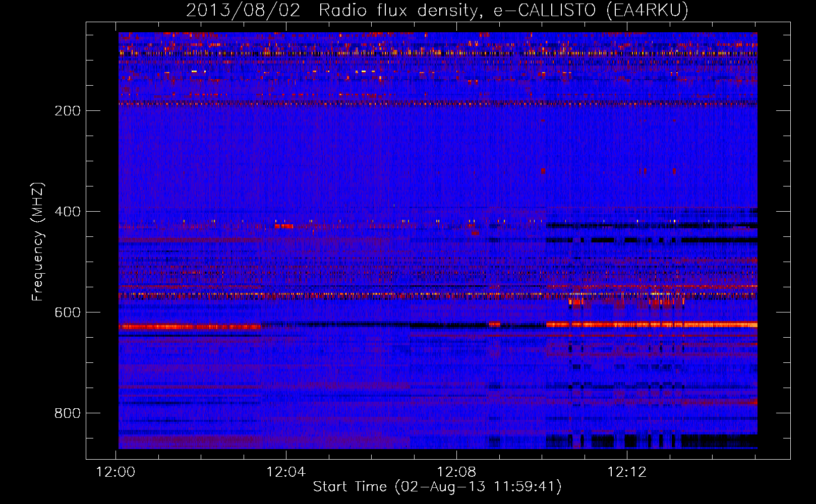The image size is (816, 504).
Task: Click the 'Frequency (MHZ)' axis label
Action: tap(38, 241)
